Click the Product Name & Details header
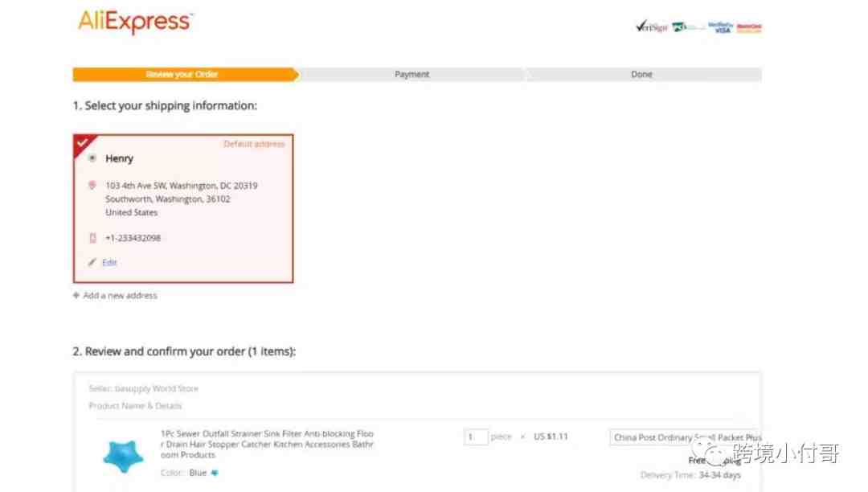This screenshot has height=492, width=868. [135, 406]
